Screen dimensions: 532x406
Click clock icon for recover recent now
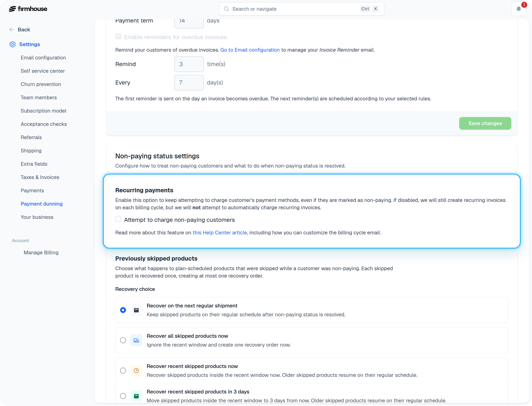point(136,371)
